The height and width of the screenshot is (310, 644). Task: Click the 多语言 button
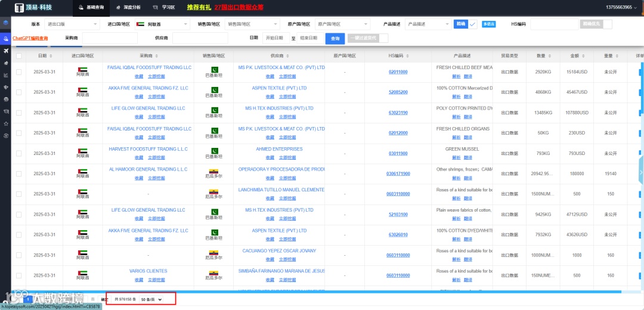click(x=489, y=24)
